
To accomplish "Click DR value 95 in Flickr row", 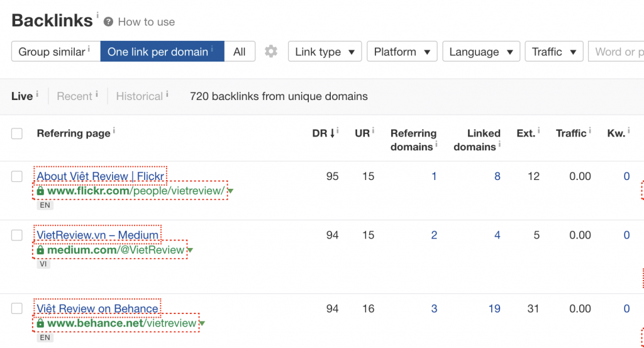I will coord(332,176).
